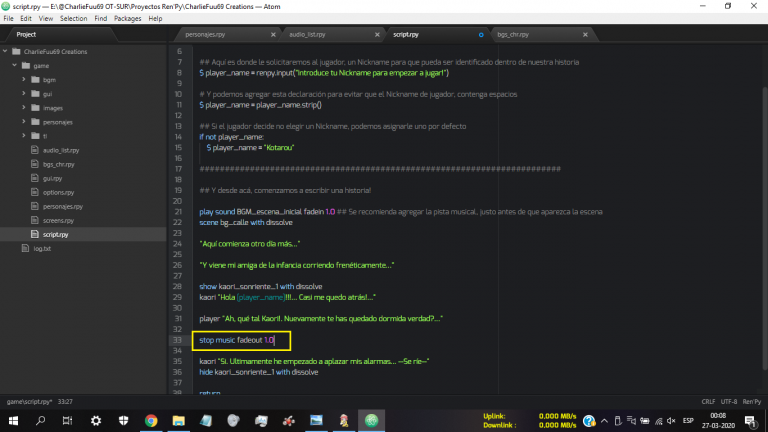
Task: Switch to the bgs_chr.rpy tab
Action: 518,34
